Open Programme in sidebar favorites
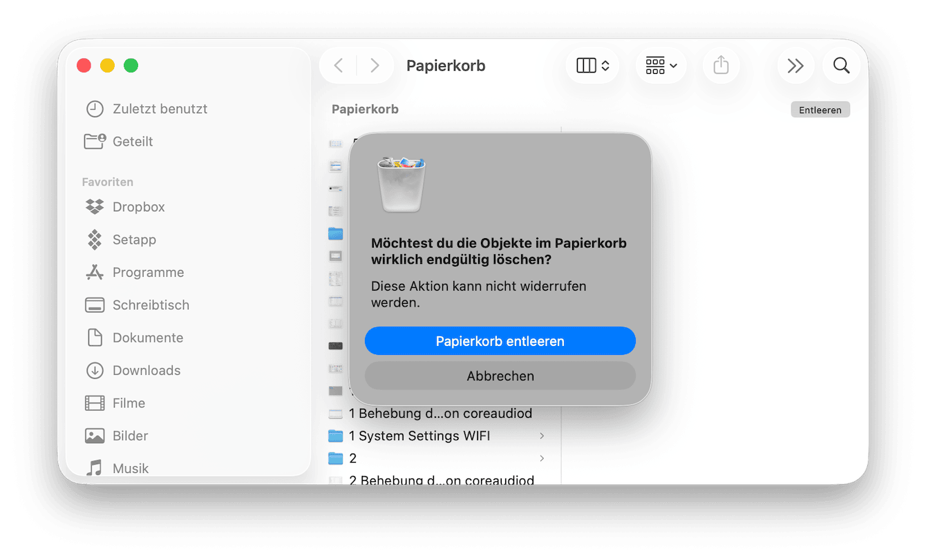 tap(148, 273)
